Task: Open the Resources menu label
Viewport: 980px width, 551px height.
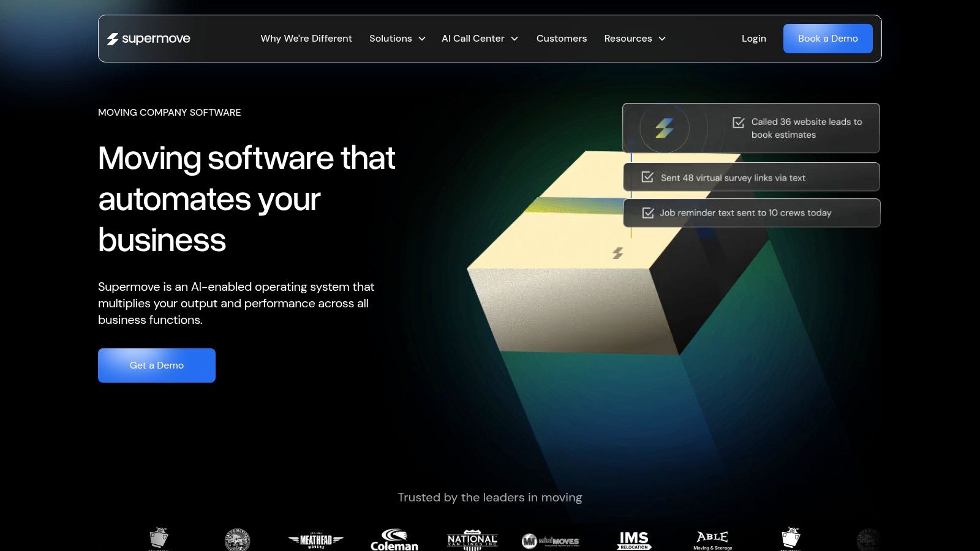Action: tap(628, 39)
